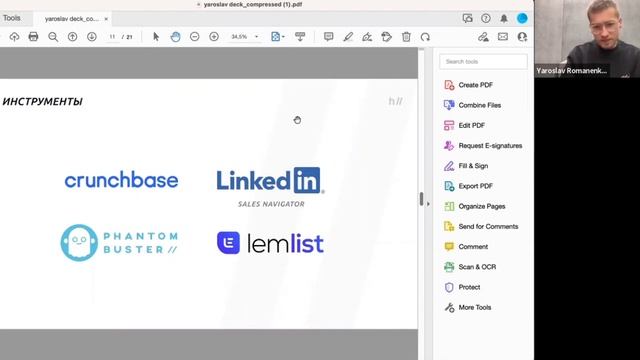Open the find text magnifier
The image size is (640, 360).
53,37
